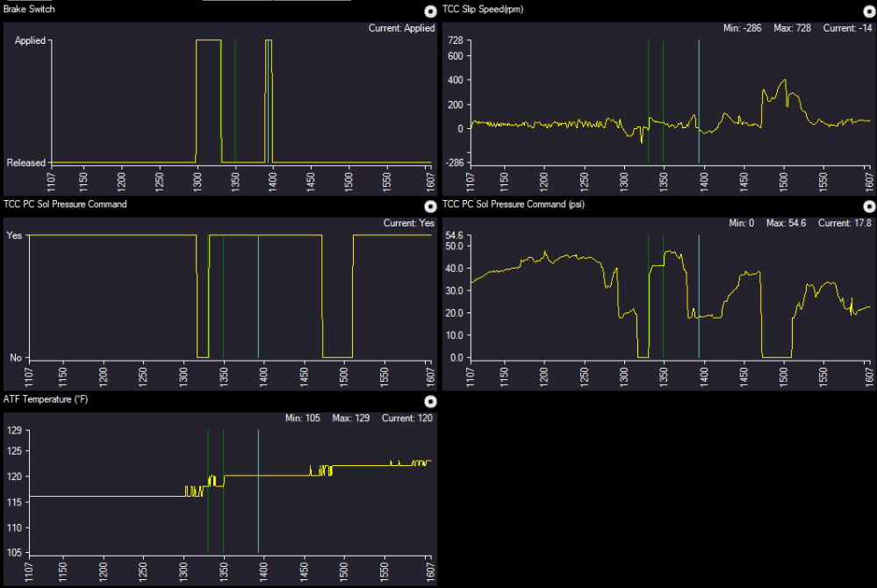The width and height of the screenshot is (877, 588).
Task: Click the Applied label on Brake Switch axis
Action: (x=30, y=41)
